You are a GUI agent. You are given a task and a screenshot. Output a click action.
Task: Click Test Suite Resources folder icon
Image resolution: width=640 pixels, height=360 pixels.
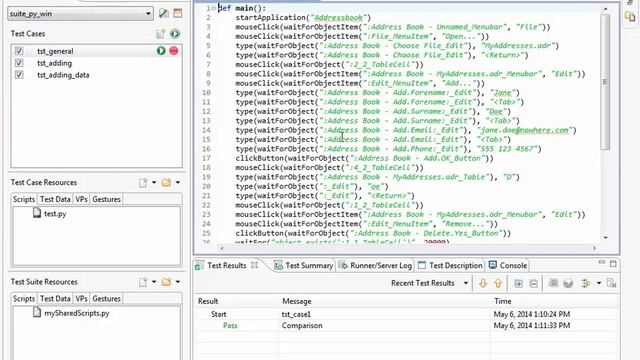click(167, 282)
